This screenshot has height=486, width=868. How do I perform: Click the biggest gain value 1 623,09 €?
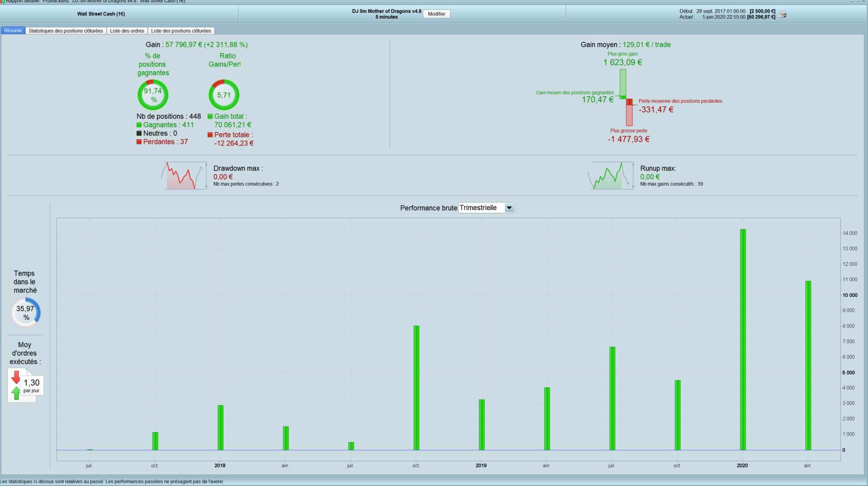[x=623, y=63]
